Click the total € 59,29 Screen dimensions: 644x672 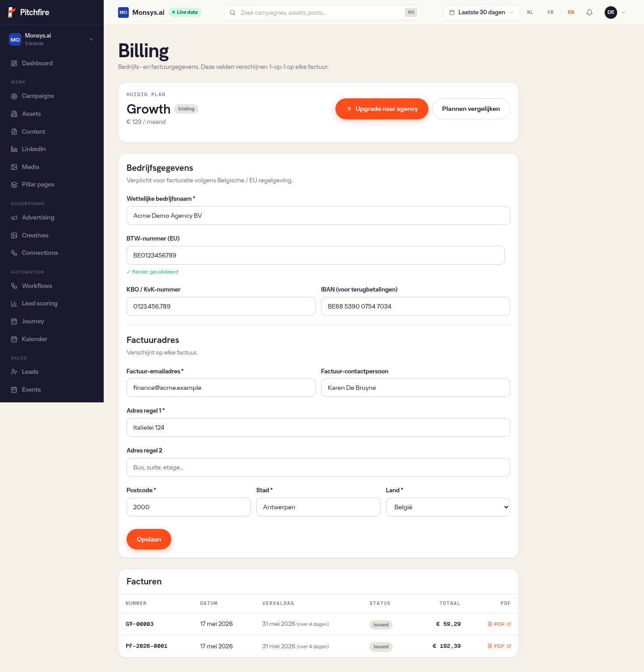448,624
